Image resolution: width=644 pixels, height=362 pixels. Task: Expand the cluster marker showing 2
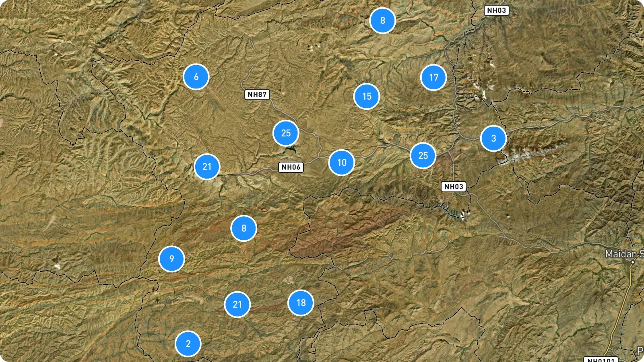click(x=188, y=343)
